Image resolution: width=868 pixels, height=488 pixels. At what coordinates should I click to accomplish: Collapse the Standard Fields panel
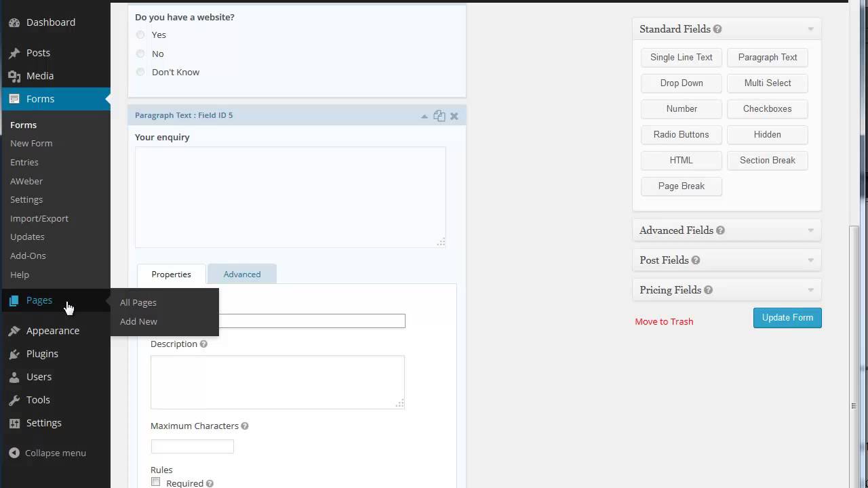coord(810,29)
